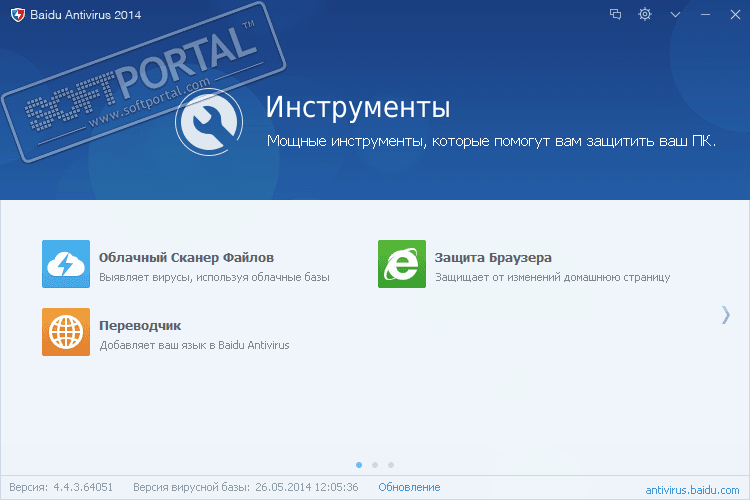Select the third page indicator dot
Viewport: 750px width, 500px height.
(391, 465)
